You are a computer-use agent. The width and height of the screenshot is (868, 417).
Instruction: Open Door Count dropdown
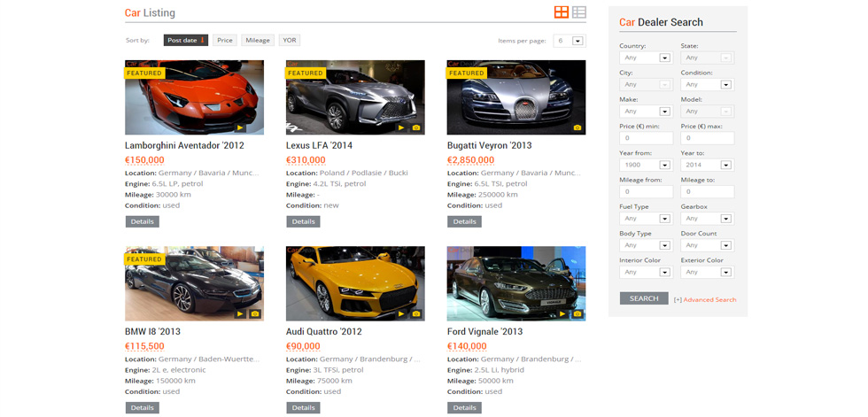pos(708,245)
